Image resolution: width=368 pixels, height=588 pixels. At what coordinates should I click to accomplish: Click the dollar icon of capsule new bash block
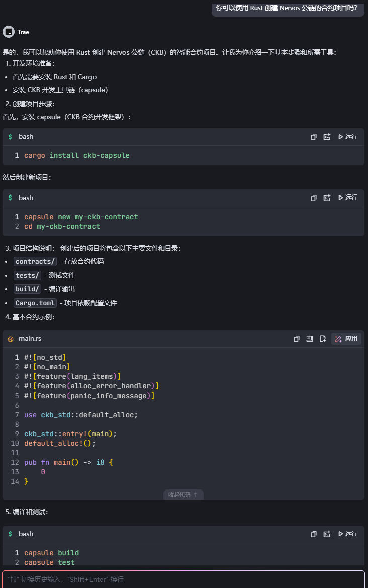point(10,198)
